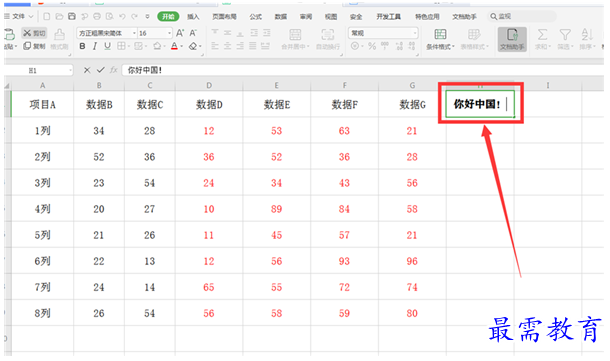Switch to the 数据 tab
This screenshot has height=361, width=610.
(x=280, y=16)
